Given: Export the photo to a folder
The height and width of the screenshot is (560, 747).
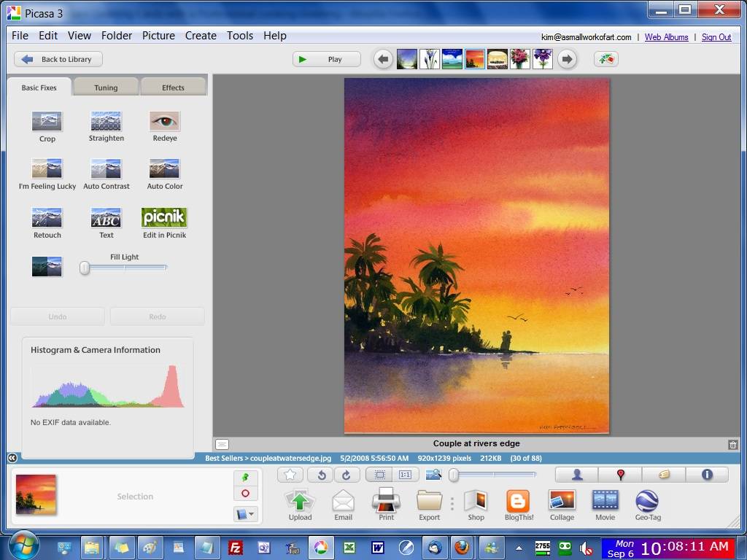Looking at the screenshot, I should point(429,505).
